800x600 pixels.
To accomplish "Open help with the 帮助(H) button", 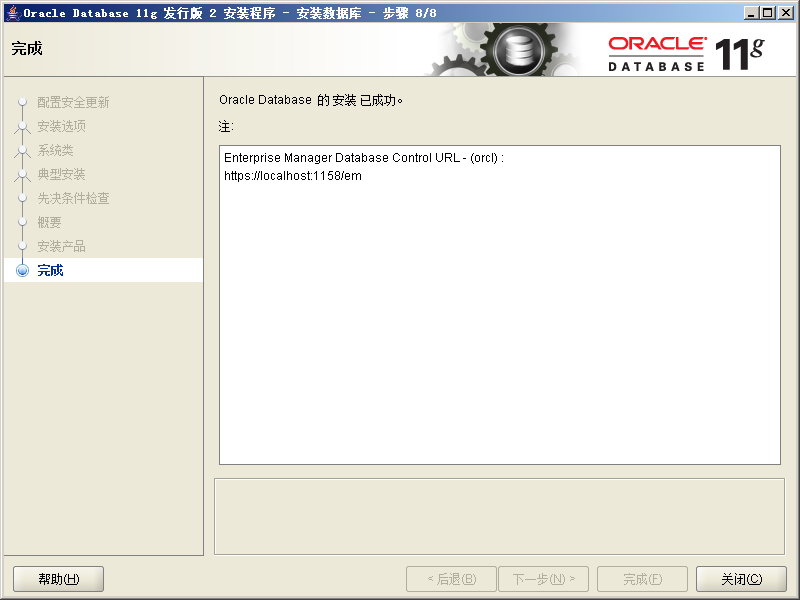I will pyautogui.click(x=59, y=579).
